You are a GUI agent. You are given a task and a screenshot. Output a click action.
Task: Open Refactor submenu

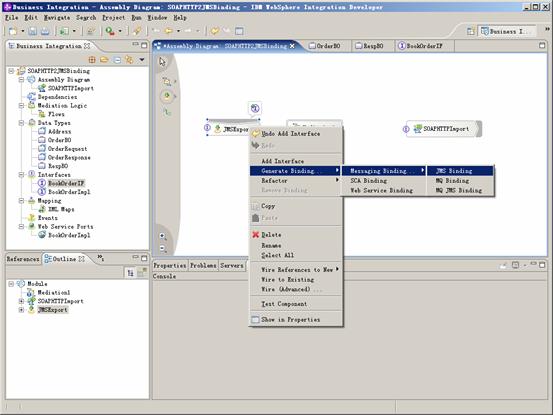tap(296, 181)
